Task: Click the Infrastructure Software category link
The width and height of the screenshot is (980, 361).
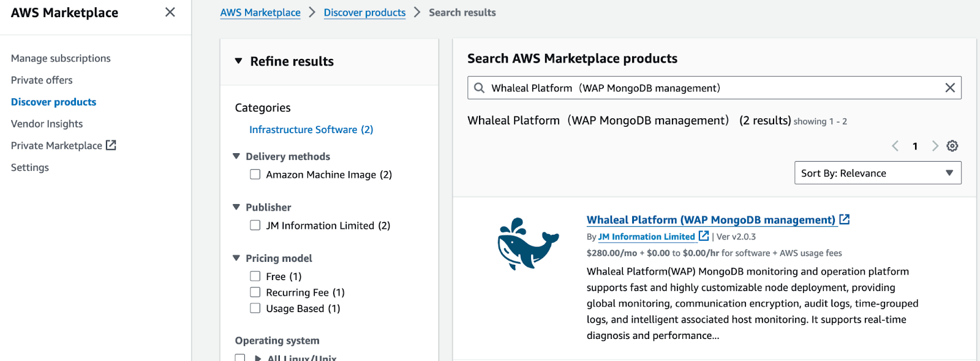Action: (x=311, y=129)
